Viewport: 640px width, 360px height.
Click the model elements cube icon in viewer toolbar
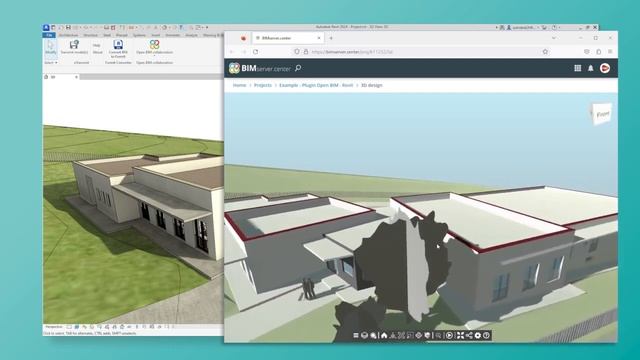(x=364, y=335)
